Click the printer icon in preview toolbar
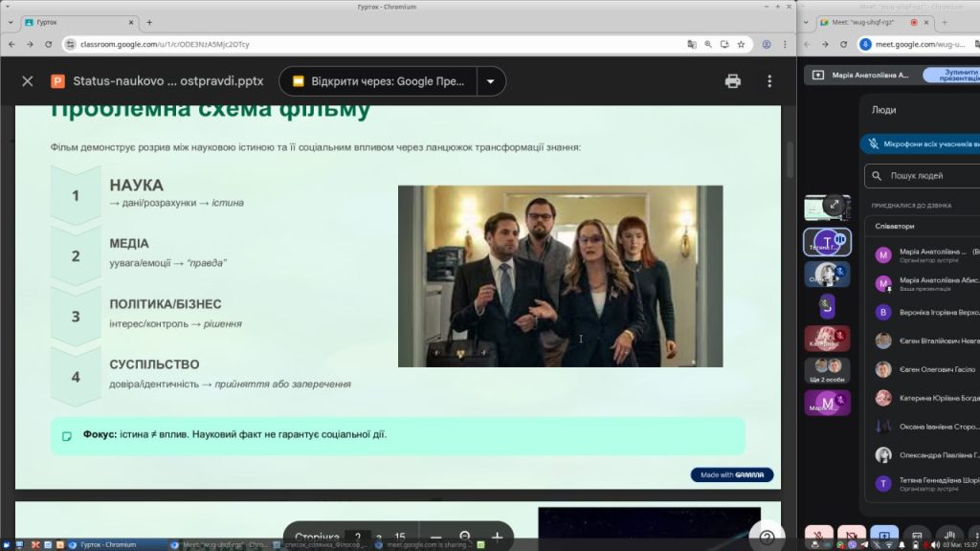Image resolution: width=980 pixels, height=551 pixels. point(733,81)
